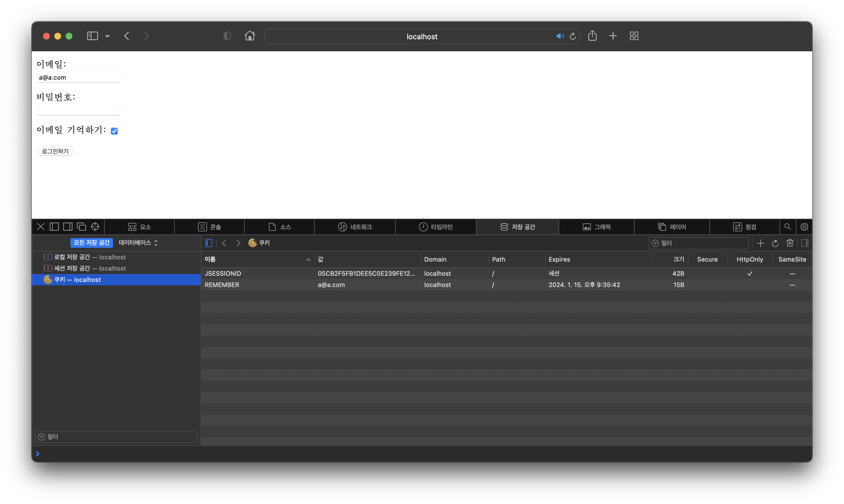
Task: Refresh the cookie list in the inspector
Action: pyautogui.click(x=775, y=243)
